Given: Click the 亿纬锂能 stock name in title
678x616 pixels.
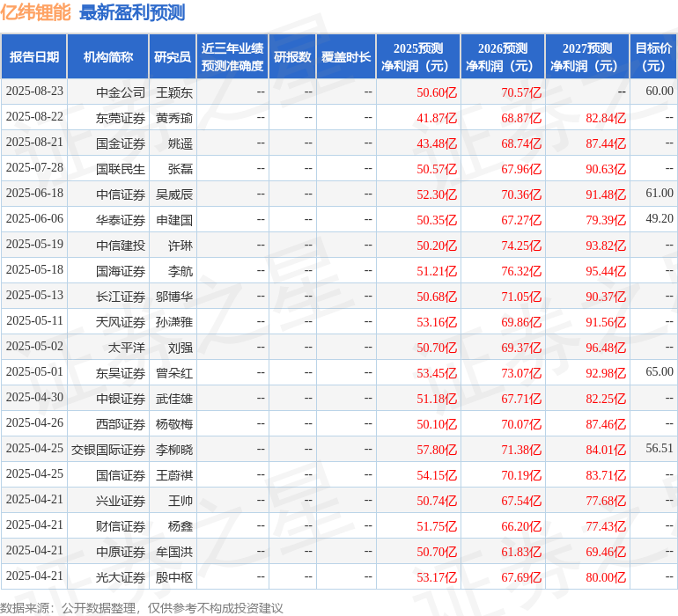Looking at the screenshot, I should pyautogui.click(x=36, y=13).
